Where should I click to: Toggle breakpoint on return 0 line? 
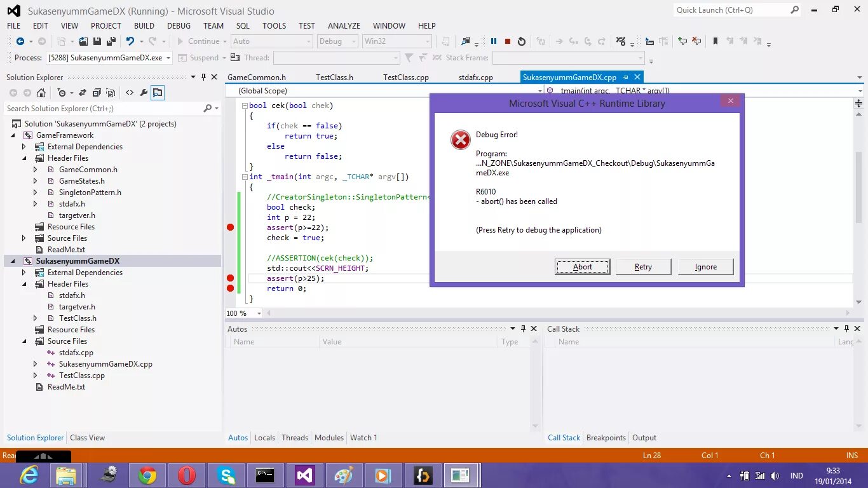(231, 288)
